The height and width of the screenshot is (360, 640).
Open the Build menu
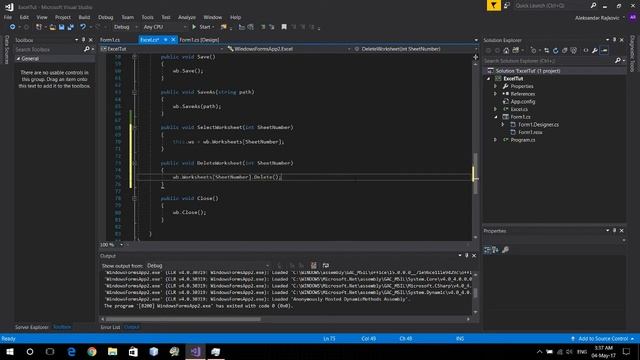point(84,17)
